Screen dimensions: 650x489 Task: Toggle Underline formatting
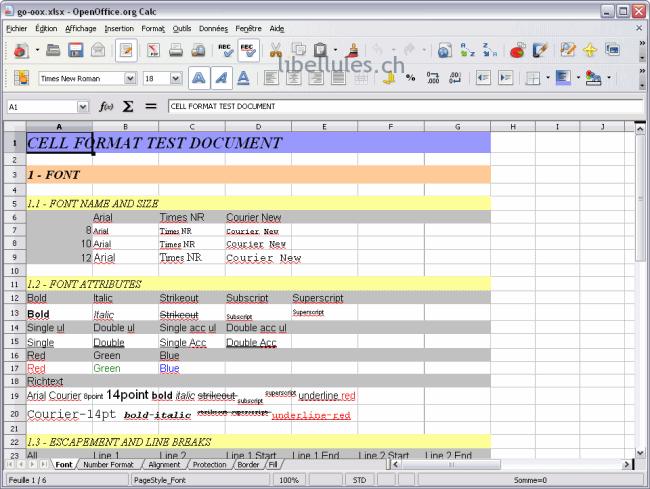(x=243, y=78)
